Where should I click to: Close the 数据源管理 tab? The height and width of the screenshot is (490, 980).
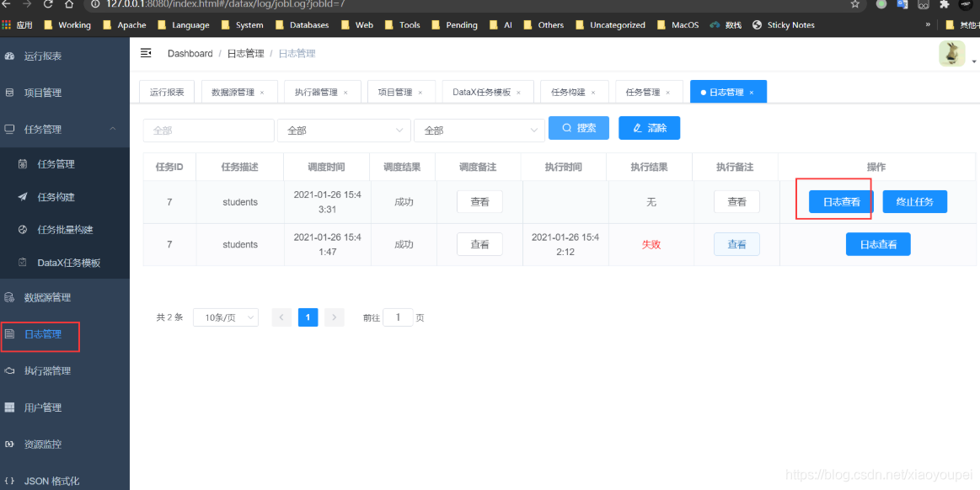(x=262, y=93)
